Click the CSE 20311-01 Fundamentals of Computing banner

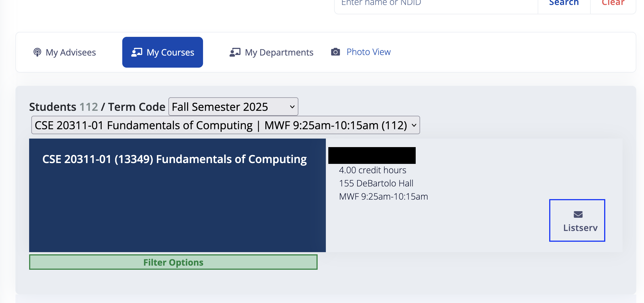[175, 159]
